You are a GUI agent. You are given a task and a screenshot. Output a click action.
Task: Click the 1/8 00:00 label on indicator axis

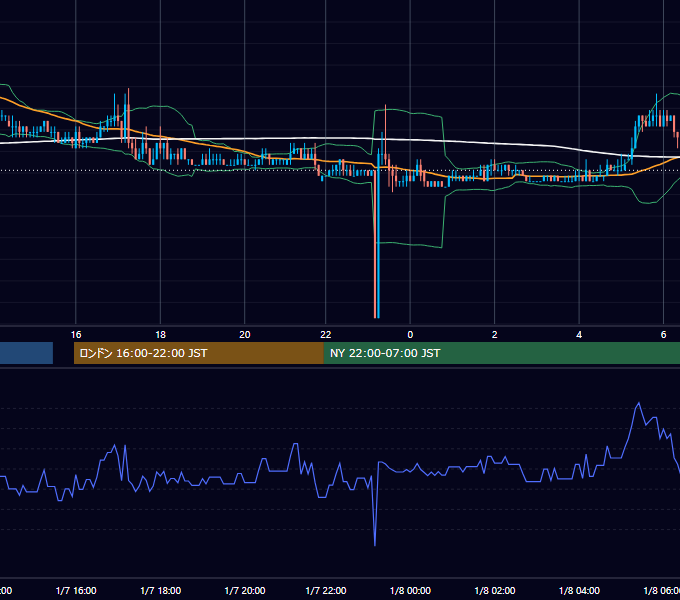(x=410, y=590)
